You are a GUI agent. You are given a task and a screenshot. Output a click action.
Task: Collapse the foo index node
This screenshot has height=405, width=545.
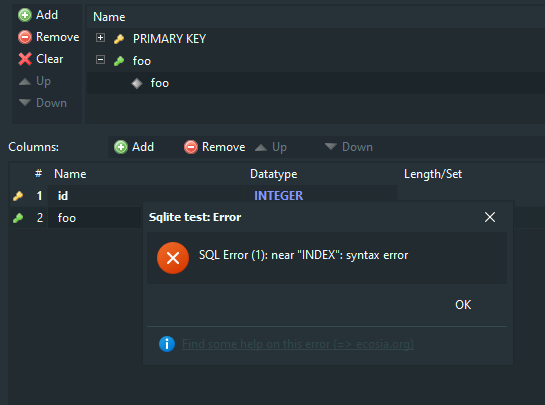pos(100,60)
